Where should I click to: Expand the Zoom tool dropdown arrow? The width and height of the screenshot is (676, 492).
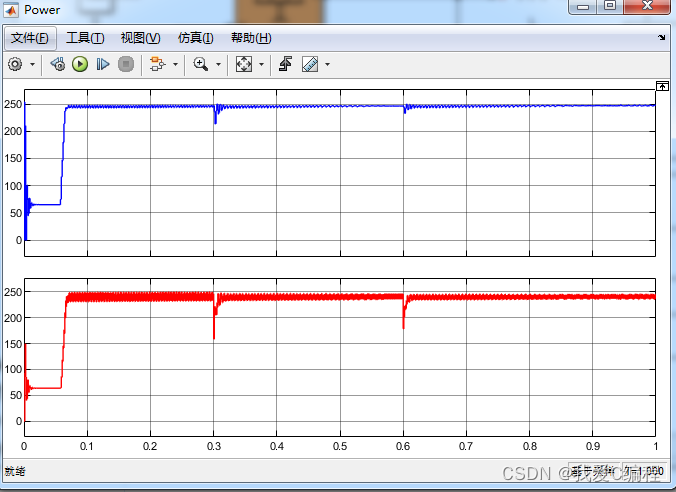(x=218, y=64)
